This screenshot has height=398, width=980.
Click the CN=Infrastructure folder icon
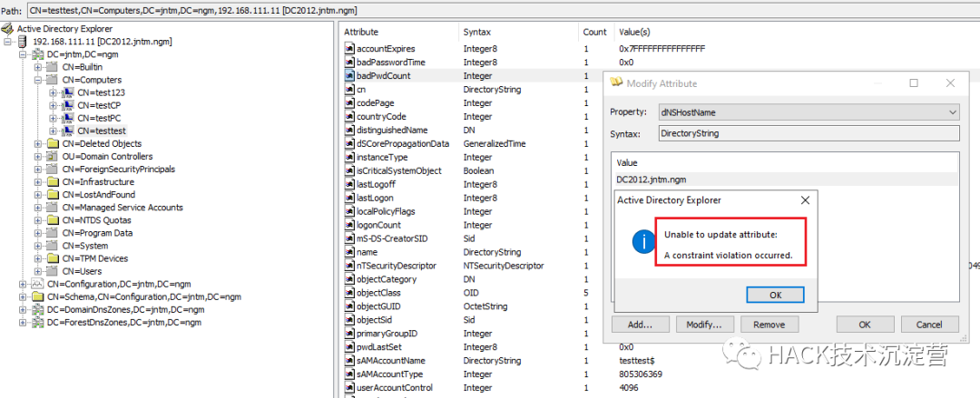tap(53, 182)
